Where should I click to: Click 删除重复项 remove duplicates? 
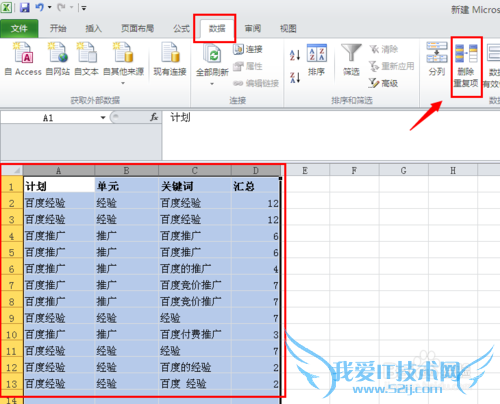pyautogui.click(x=466, y=66)
